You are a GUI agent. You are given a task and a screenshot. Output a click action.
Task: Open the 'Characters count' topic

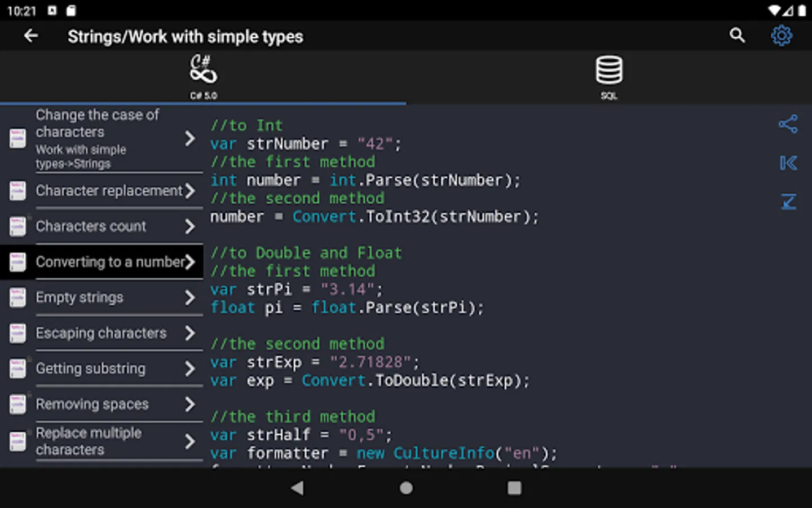tap(101, 226)
